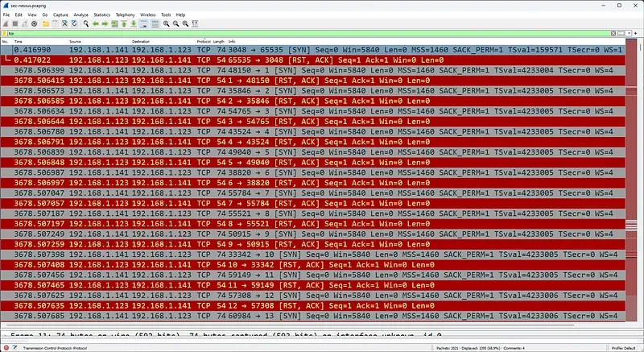The height and width of the screenshot is (352, 644).
Task: Open the Help menu
Action: coord(180,14)
